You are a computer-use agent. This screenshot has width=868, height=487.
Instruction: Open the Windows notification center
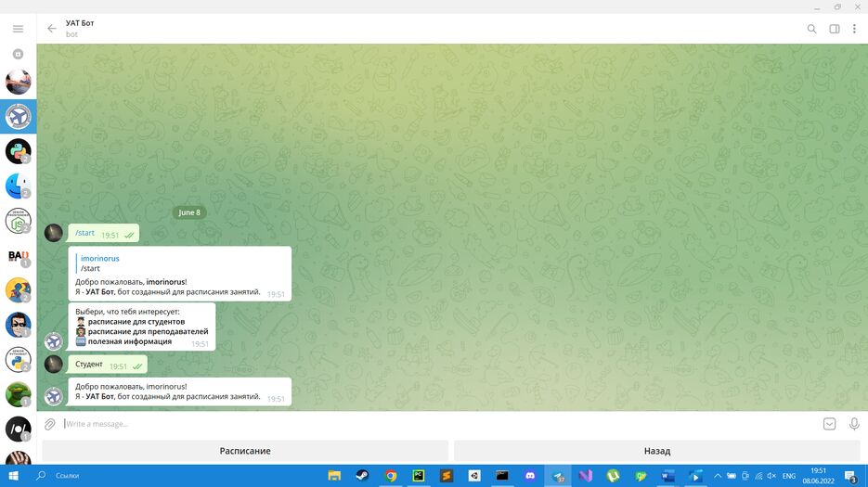tap(851, 476)
